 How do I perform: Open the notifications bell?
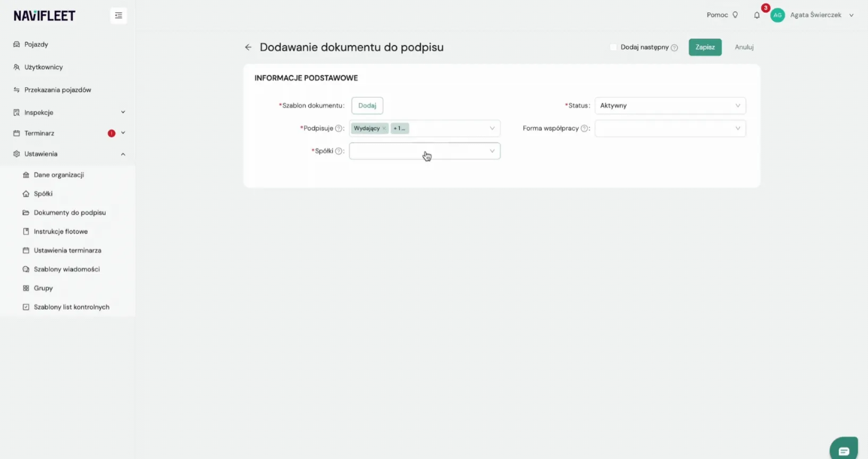tap(757, 15)
